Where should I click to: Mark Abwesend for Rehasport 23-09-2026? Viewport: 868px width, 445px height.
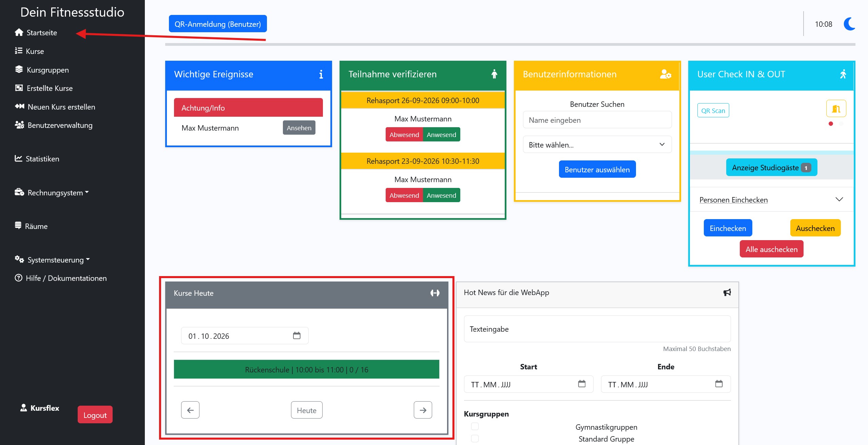pyautogui.click(x=404, y=195)
